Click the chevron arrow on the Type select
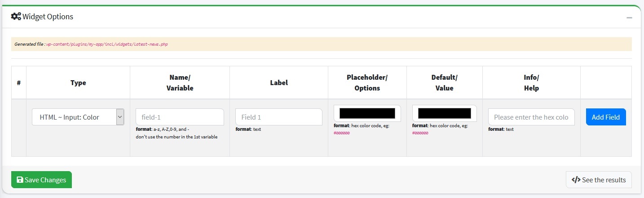Image resolution: width=644 pixels, height=198 pixels. 120,117
